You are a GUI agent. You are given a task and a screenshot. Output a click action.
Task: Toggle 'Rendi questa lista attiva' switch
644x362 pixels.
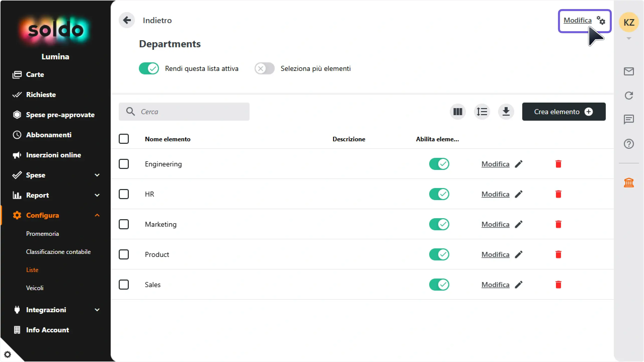tap(149, 68)
